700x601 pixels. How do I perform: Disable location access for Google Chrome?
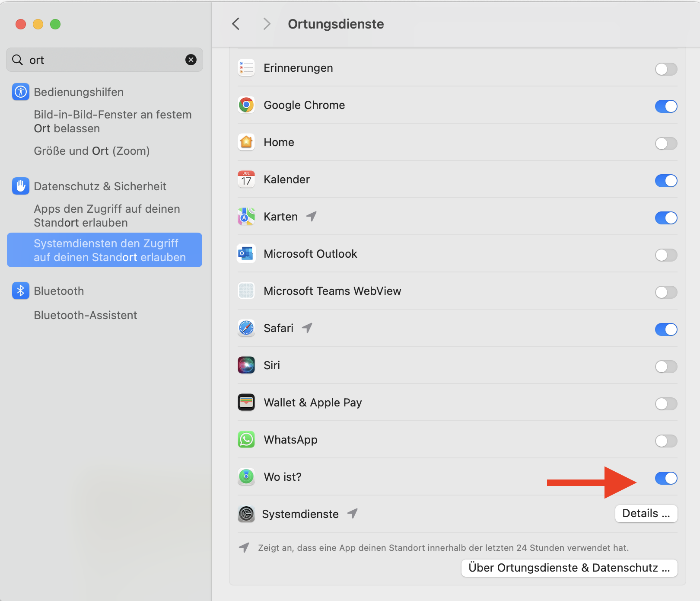pos(665,106)
